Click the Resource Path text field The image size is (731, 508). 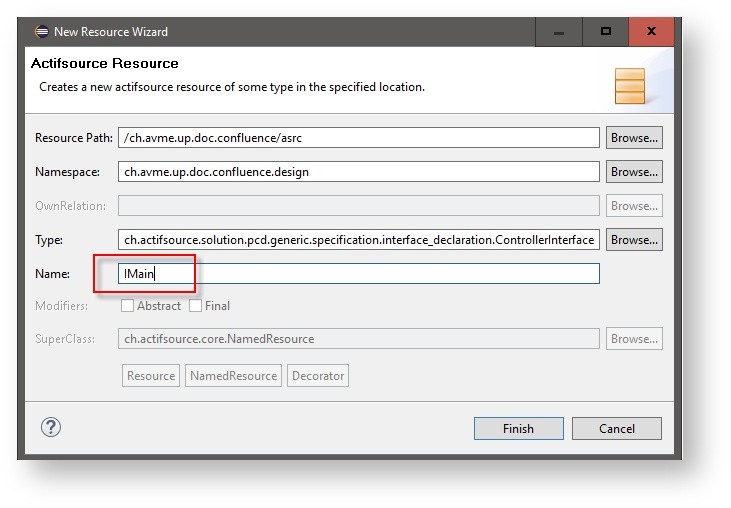(x=358, y=138)
